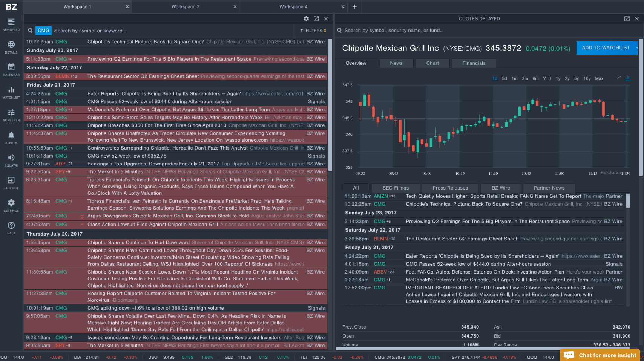Filter quote news by SEC Filings

pos(396,188)
